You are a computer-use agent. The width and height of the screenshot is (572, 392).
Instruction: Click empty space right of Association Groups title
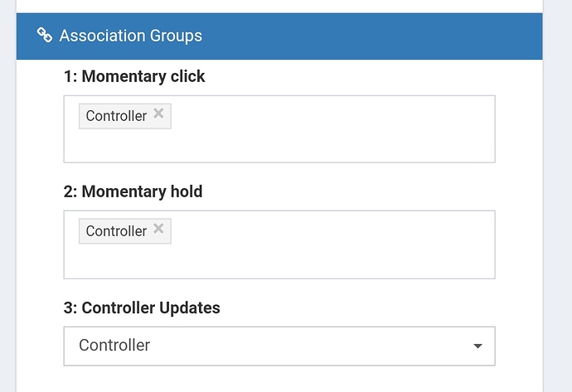372,36
